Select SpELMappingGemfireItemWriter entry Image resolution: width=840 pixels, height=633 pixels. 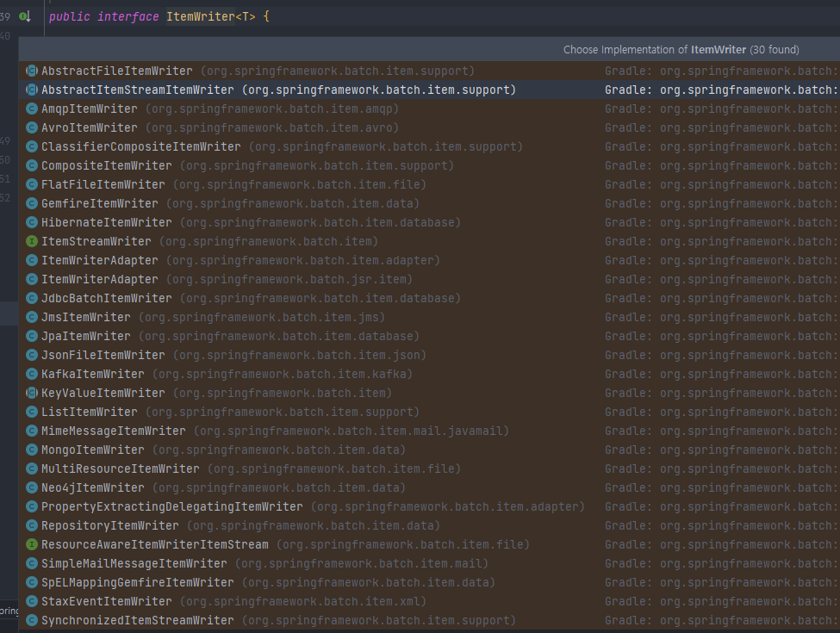pyautogui.click(x=429, y=583)
